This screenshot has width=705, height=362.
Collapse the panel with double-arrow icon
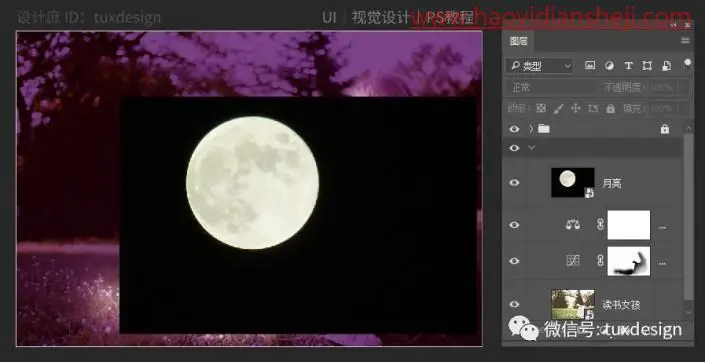(673, 25)
